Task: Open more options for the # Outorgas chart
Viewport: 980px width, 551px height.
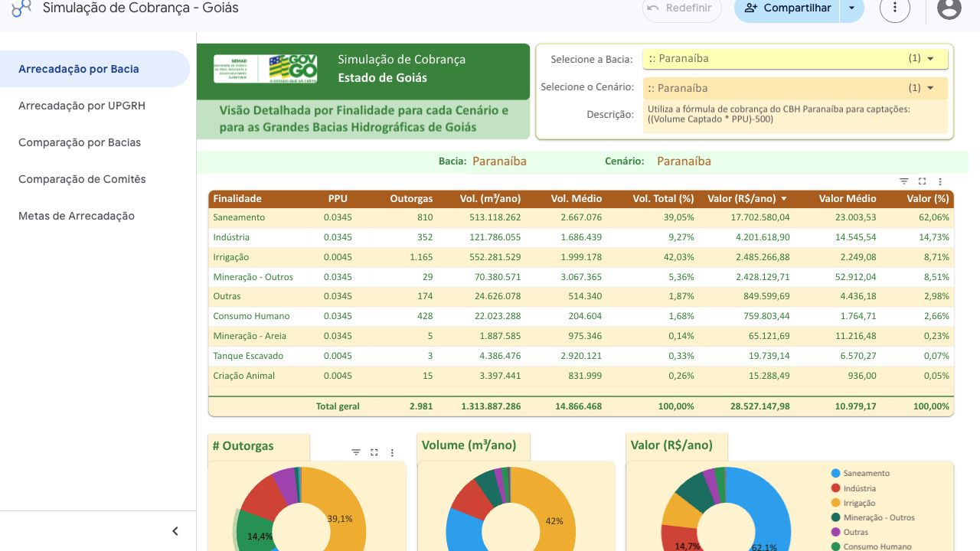Action: [x=392, y=452]
